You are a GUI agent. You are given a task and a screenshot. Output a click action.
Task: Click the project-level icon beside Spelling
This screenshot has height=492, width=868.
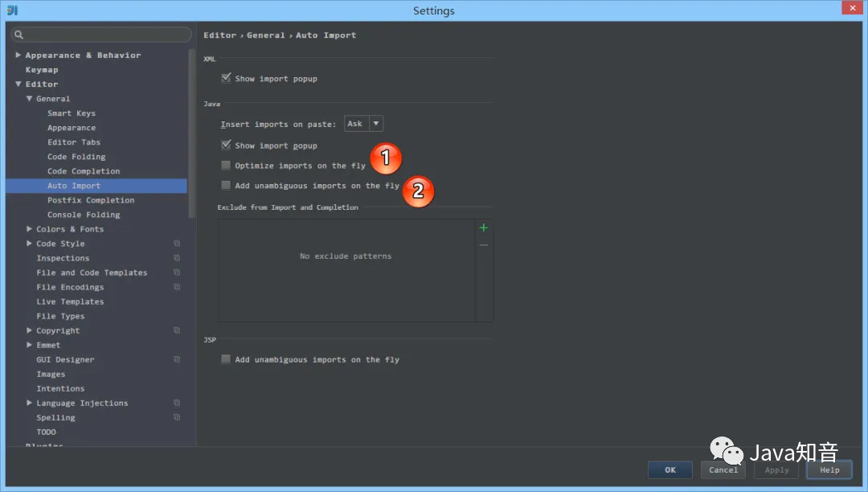click(x=177, y=417)
